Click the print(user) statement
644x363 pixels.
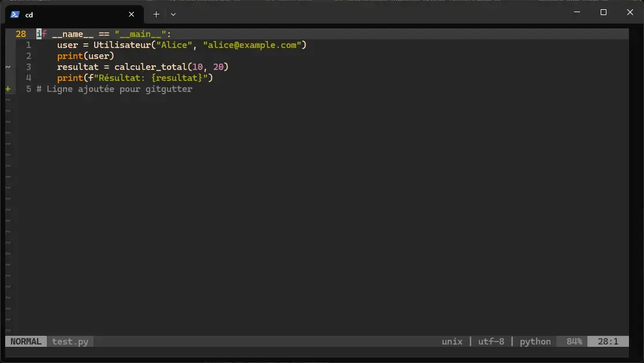[84, 55]
